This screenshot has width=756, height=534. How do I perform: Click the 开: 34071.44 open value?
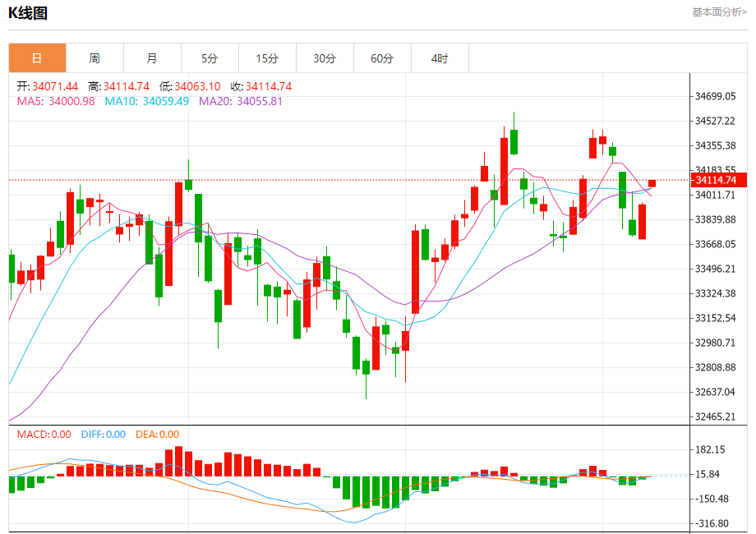pos(48,86)
